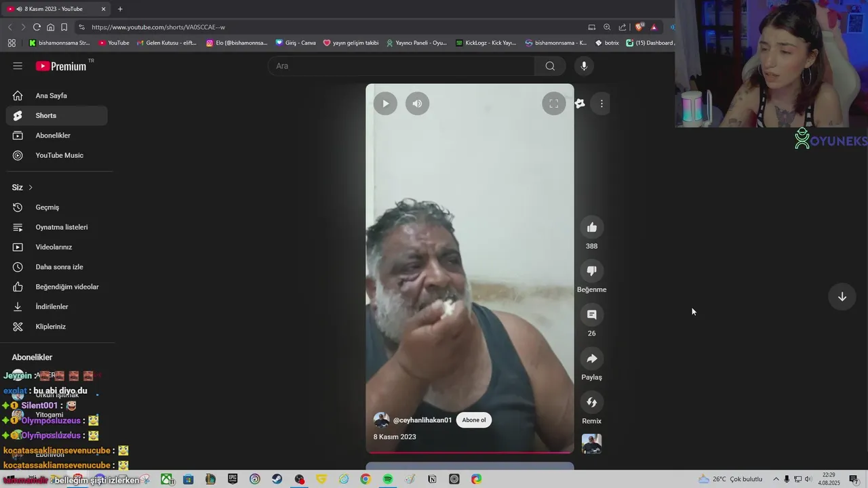The height and width of the screenshot is (488, 868).
Task: Open the Brave Shields lion icon
Action: point(639,27)
